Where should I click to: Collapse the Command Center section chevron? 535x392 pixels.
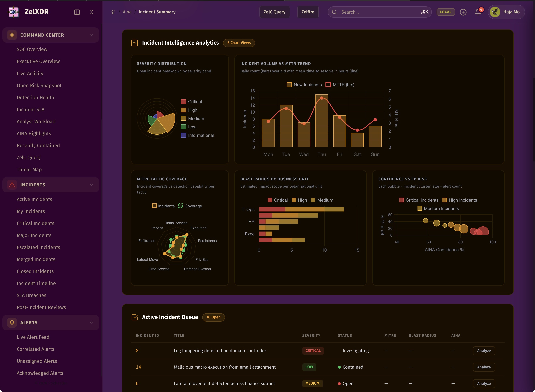click(x=91, y=35)
